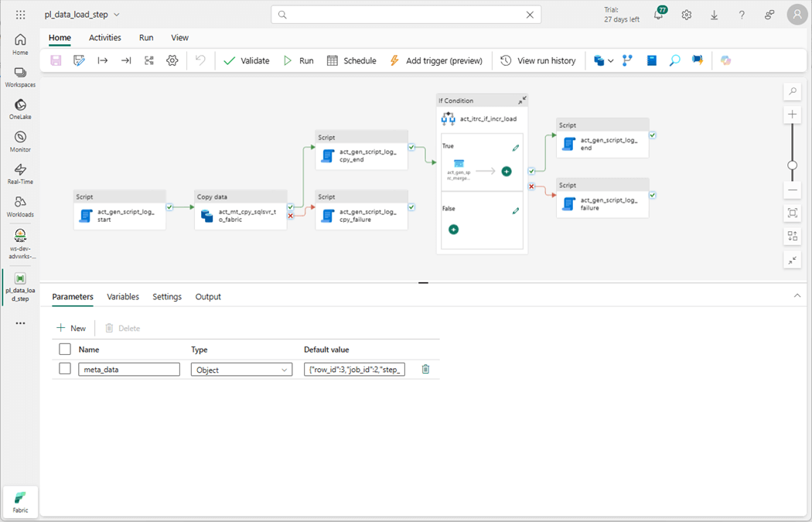This screenshot has width=812, height=522.
Task: Open the user account avatar
Action: pyautogui.click(x=797, y=15)
